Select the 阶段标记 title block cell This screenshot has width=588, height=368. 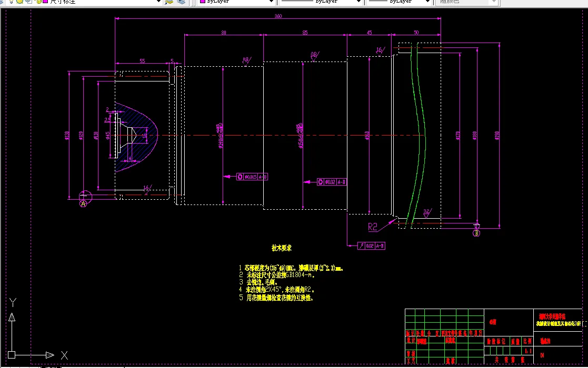click(x=496, y=341)
